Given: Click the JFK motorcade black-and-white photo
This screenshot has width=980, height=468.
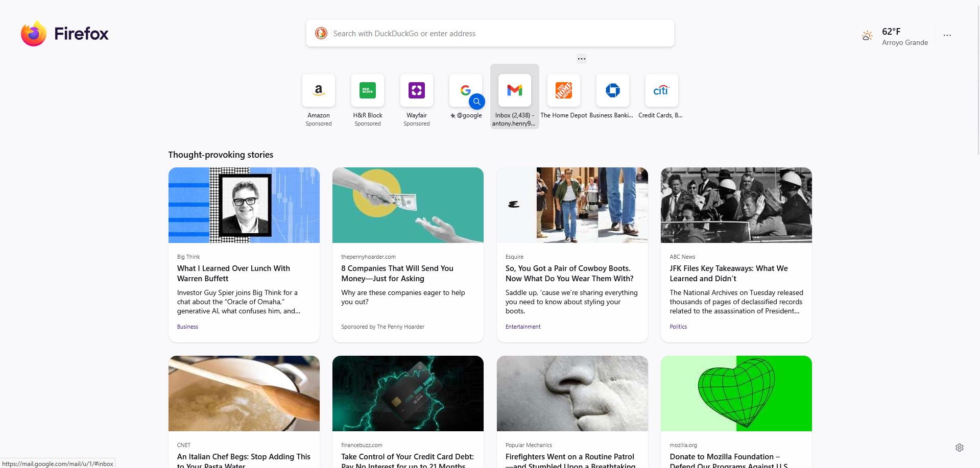Looking at the screenshot, I should [736, 205].
